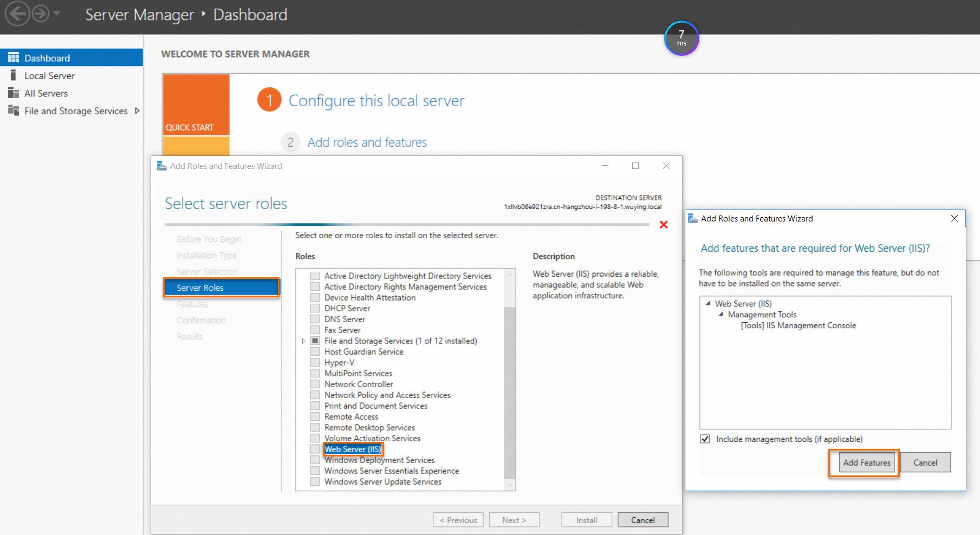Image resolution: width=980 pixels, height=535 pixels.
Task: Click the roles list vertical scrollbar thumb
Action: (509, 393)
